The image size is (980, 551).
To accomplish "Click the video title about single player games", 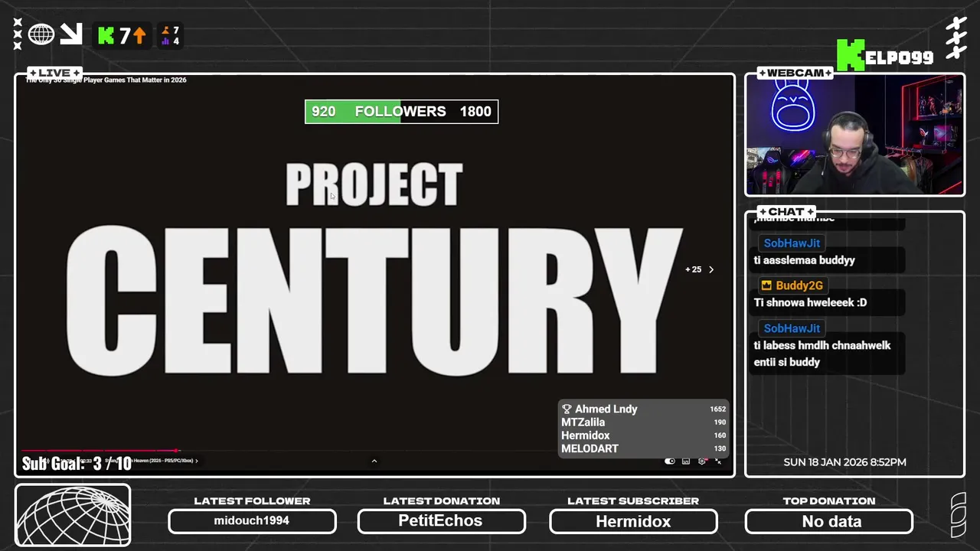I will pyautogui.click(x=107, y=80).
